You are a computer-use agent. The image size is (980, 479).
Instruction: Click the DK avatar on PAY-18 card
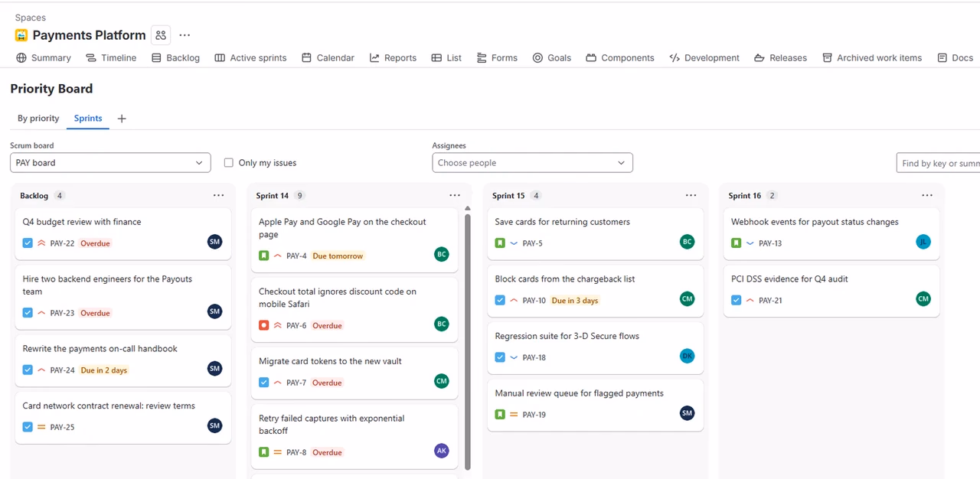pyautogui.click(x=687, y=356)
